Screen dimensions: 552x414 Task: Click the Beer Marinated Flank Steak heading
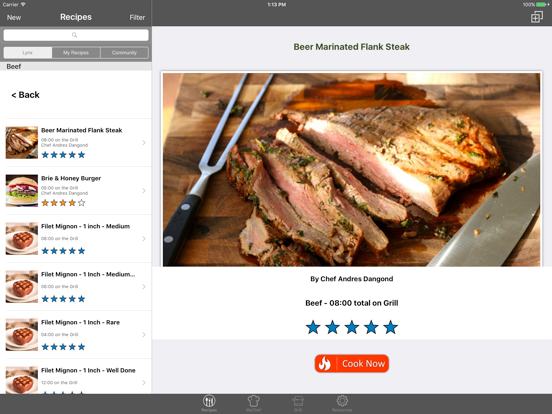tap(351, 47)
